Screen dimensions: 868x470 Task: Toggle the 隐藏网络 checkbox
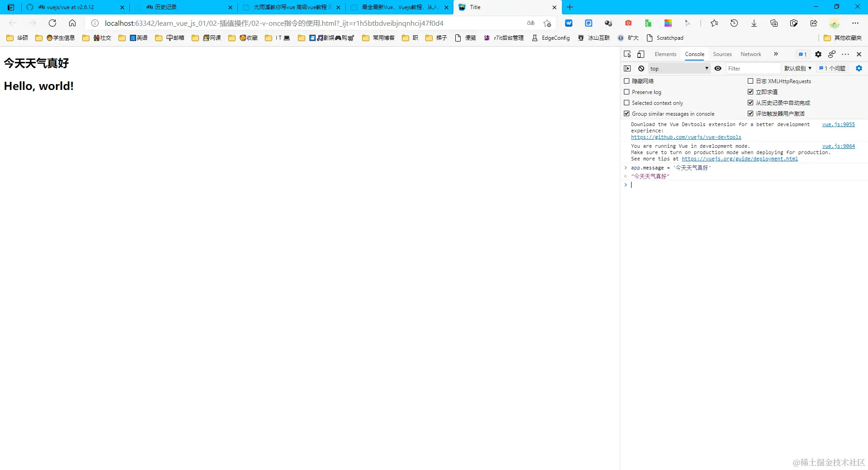point(627,81)
